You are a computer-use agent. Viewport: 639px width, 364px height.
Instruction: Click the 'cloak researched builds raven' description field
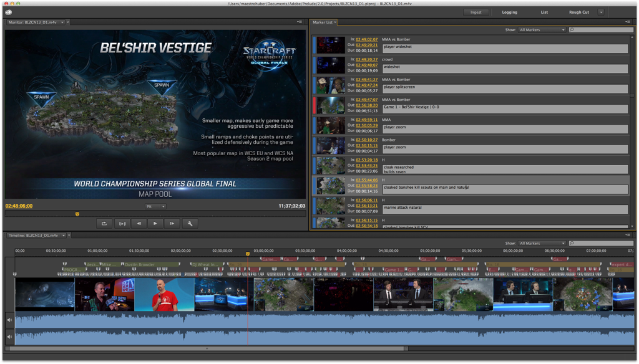[x=505, y=170]
